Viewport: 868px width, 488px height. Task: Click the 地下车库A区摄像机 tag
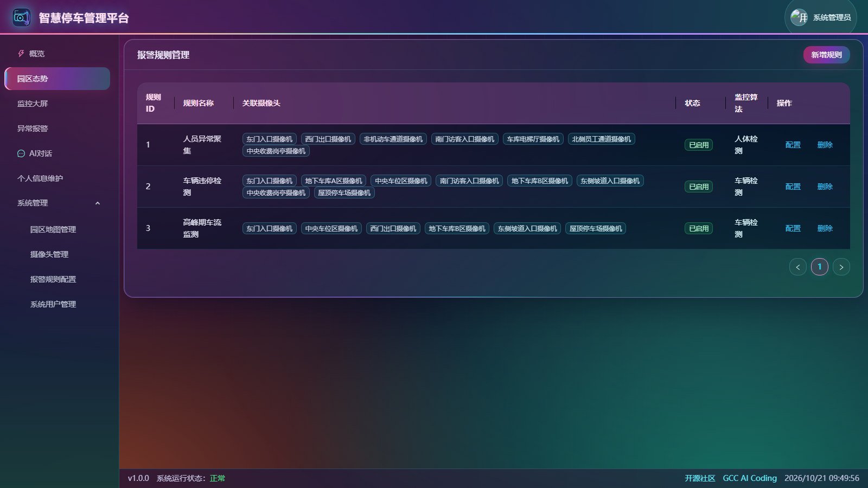pos(334,181)
